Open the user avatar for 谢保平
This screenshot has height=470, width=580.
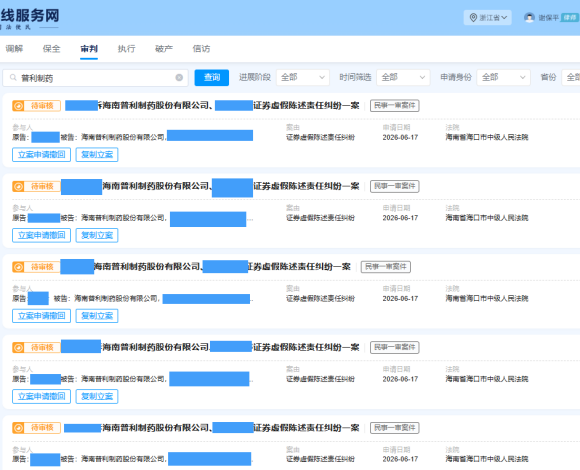529,18
